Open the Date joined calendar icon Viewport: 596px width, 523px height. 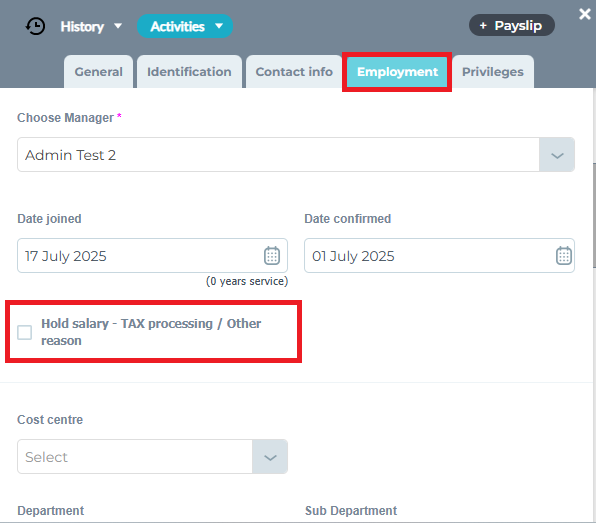(272, 255)
